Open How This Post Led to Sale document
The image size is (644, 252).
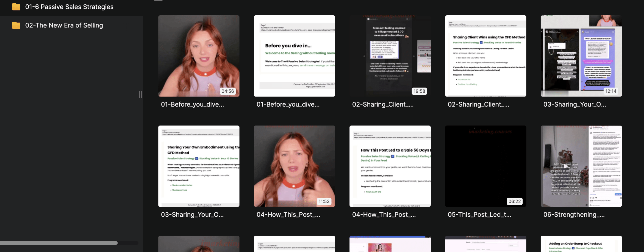390,166
